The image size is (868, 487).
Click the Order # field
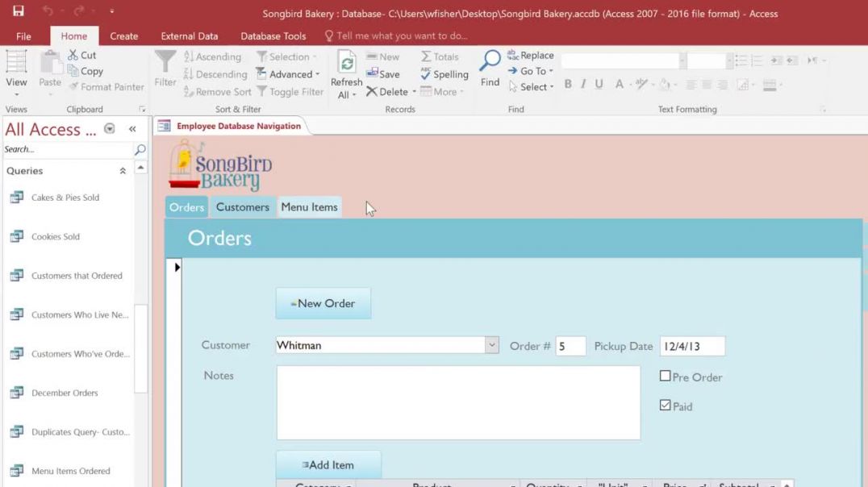(x=570, y=346)
